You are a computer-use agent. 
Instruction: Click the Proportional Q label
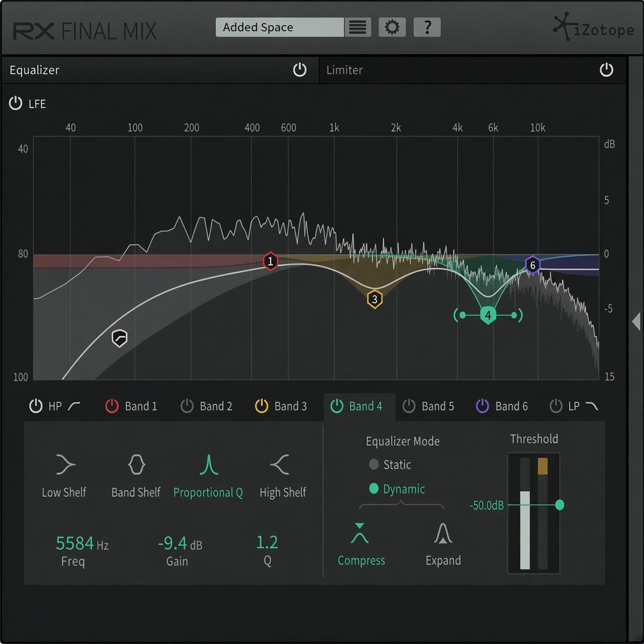pos(208,492)
